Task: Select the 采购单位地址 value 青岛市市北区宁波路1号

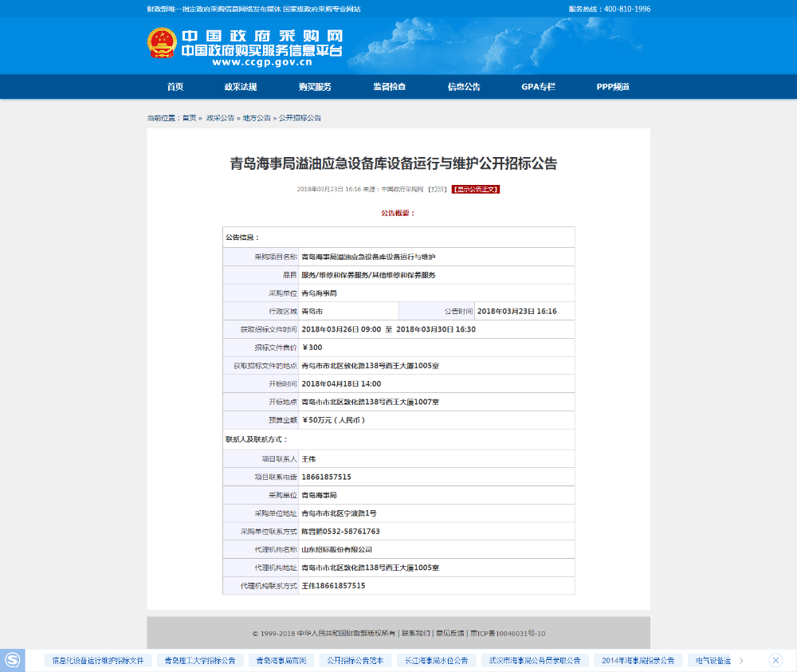Action: click(339, 513)
